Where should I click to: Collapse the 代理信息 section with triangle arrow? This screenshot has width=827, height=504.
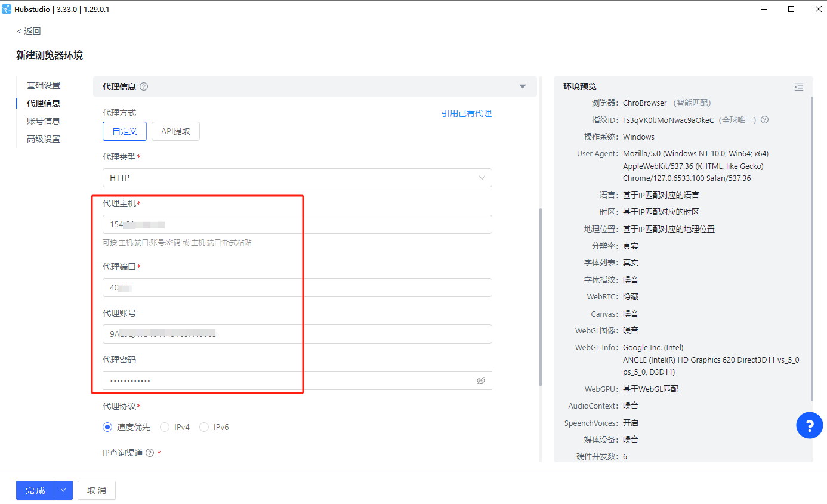tap(523, 86)
